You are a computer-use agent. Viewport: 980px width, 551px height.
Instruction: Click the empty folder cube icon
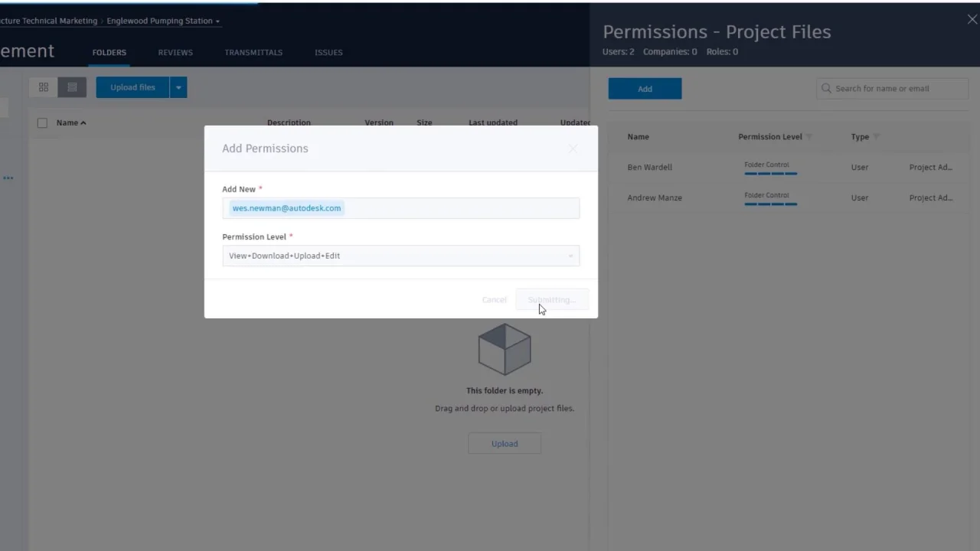[x=505, y=349]
